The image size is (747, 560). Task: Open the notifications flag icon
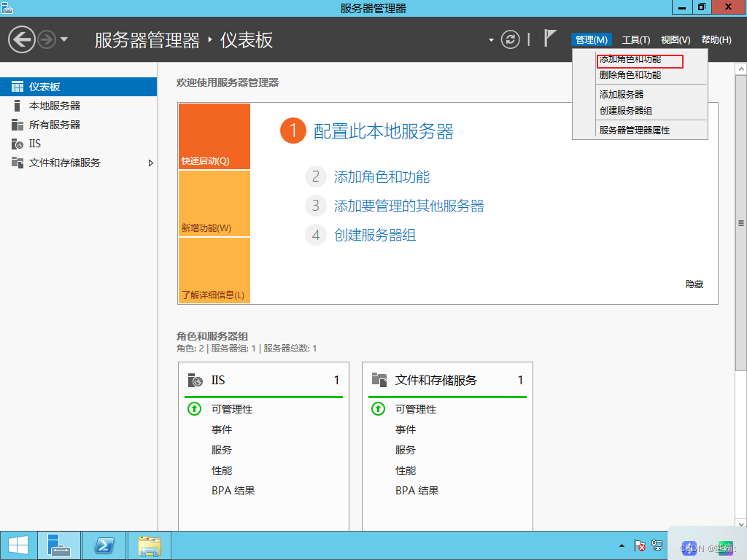550,38
